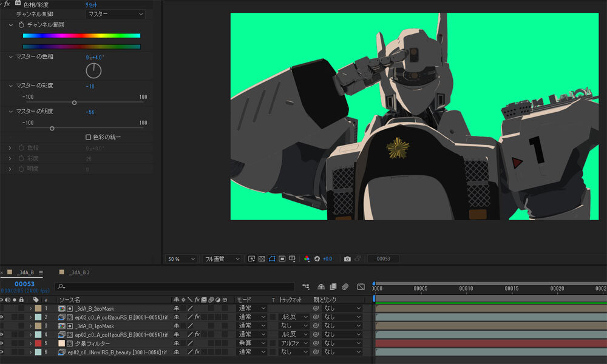This screenshot has width=607, height=364.
Task: Open the アルファ track matte dropdown on layer 5
Action: tap(294, 343)
